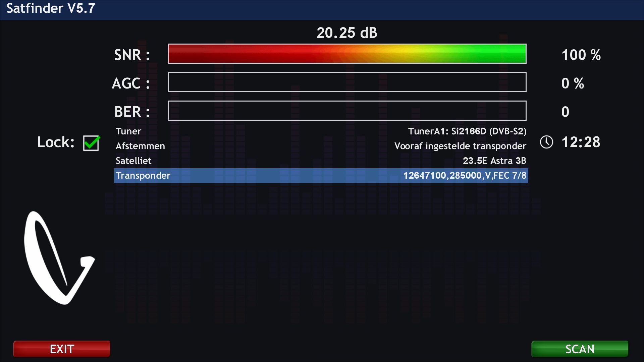
Task: Click the empty AGC level bar
Action: point(347,82)
